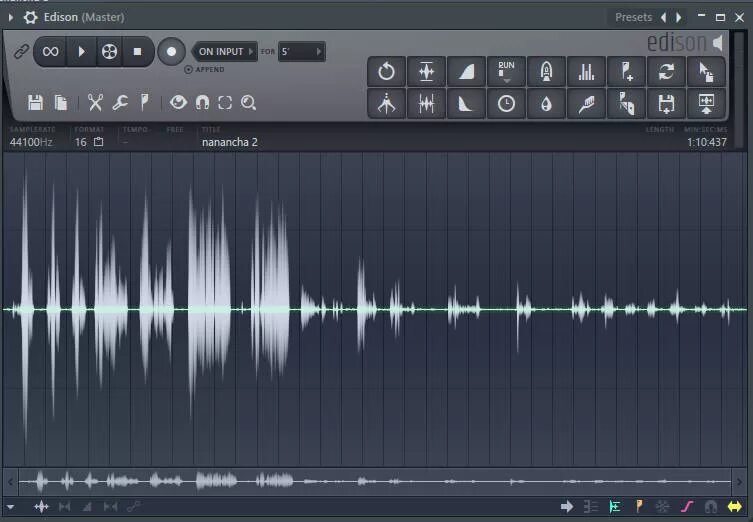Arm the record button
The image size is (753, 522).
pos(171,51)
